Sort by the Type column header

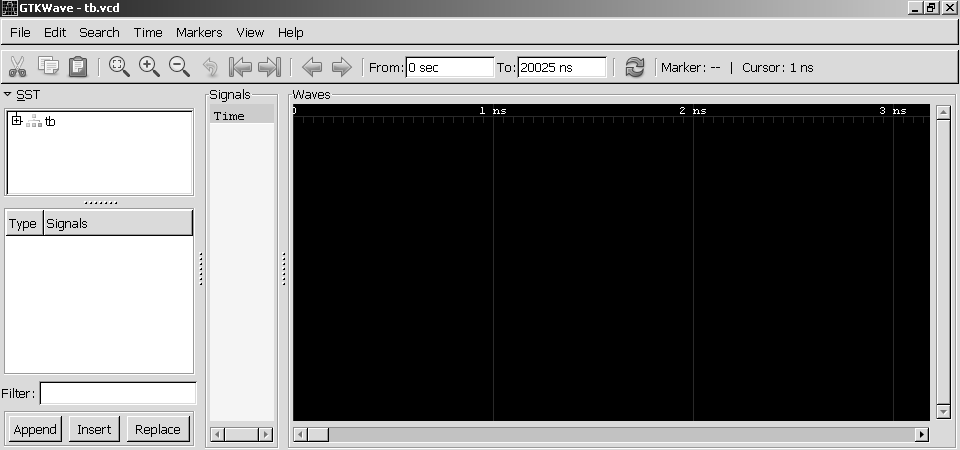pyautogui.click(x=23, y=223)
